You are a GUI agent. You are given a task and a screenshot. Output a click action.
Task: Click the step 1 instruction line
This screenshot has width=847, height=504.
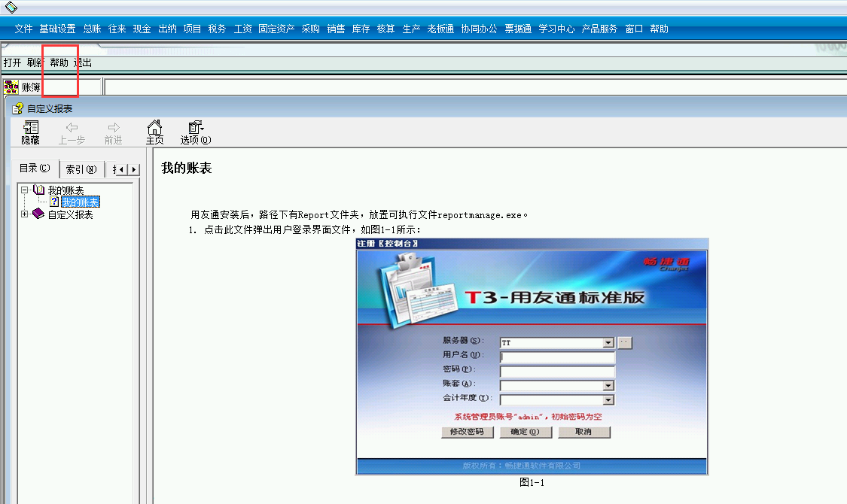click(x=305, y=230)
